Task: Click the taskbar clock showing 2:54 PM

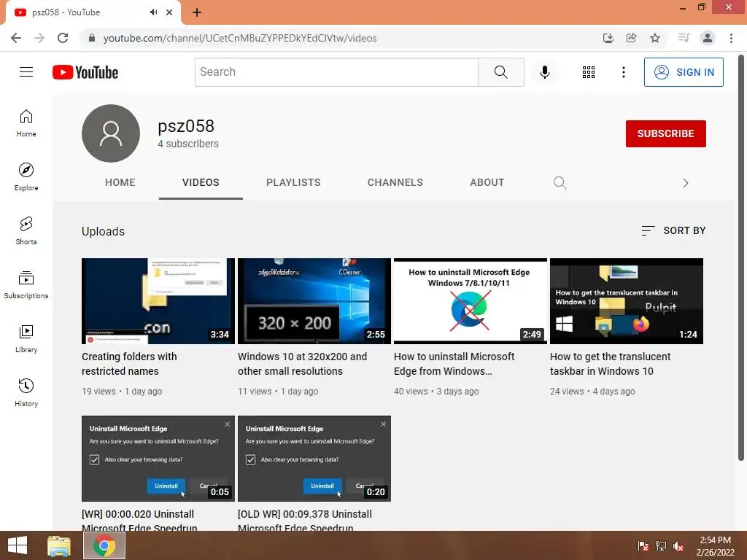Action: [x=715, y=546]
